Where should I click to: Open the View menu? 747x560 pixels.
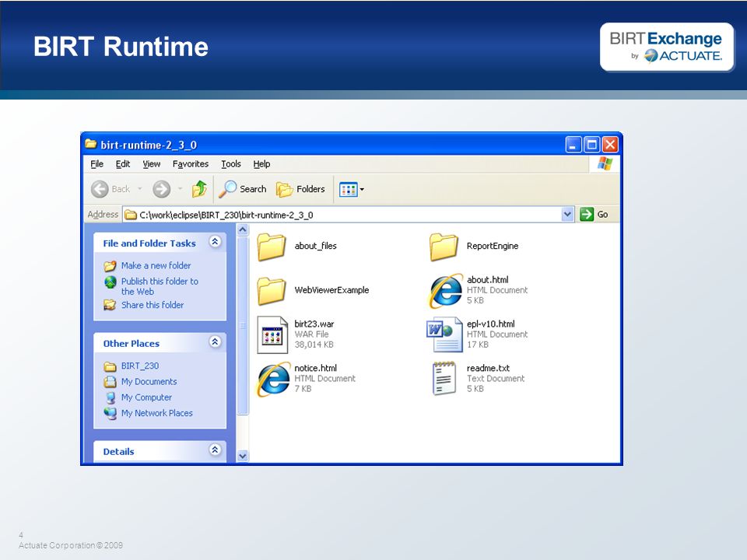pyautogui.click(x=152, y=164)
